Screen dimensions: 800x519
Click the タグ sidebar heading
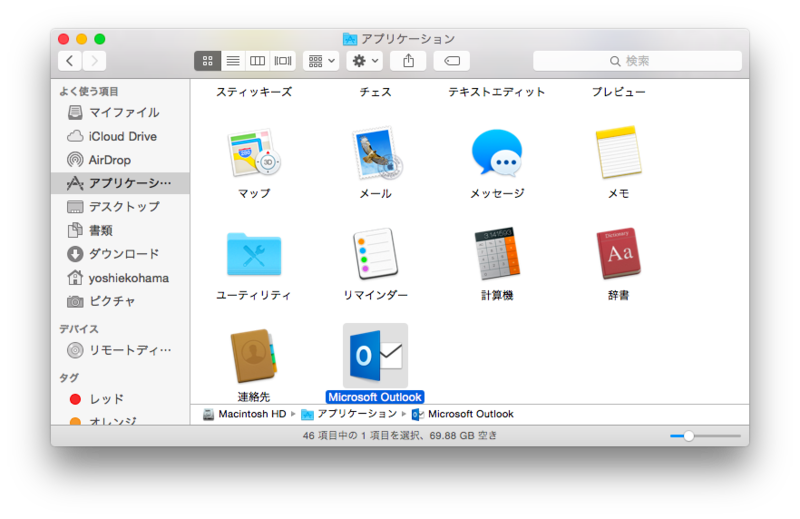coord(69,378)
